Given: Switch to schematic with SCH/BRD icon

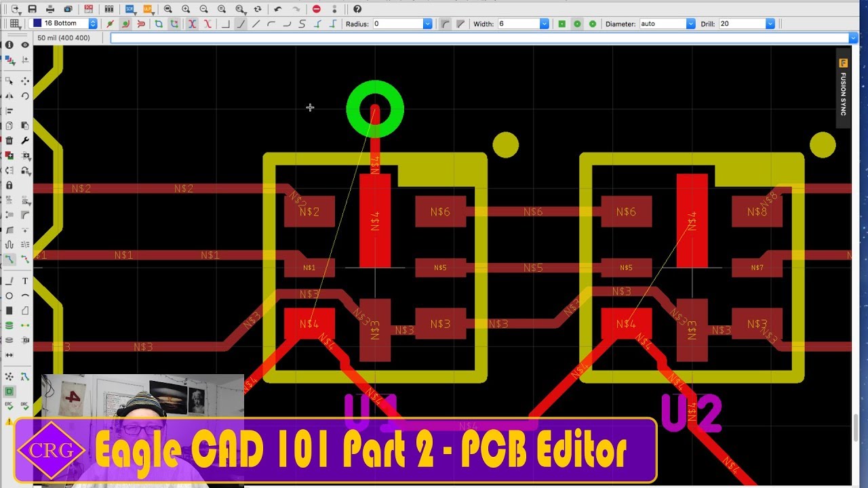Looking at the screenshot, I should [x=88, y=9].
